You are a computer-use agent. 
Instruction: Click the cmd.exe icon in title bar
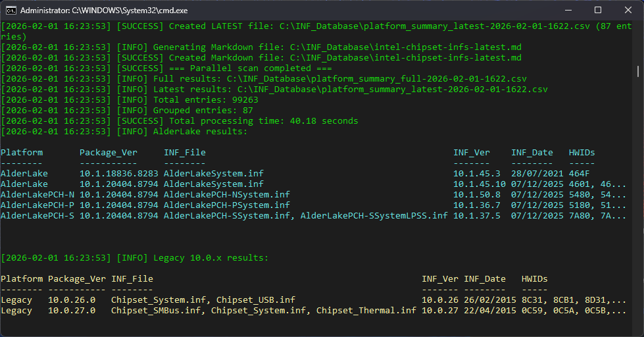pyautogui.click(x=11, y=11)
